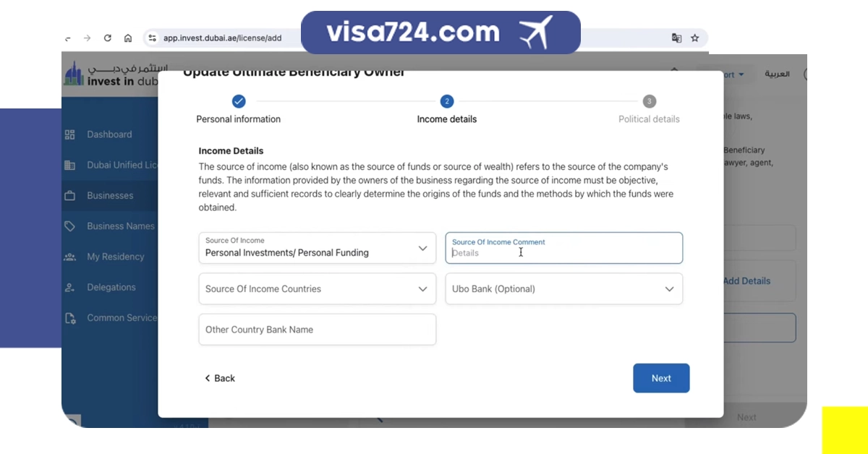
Task: Focus the Source Of Income Comment field
Action: 563,252
